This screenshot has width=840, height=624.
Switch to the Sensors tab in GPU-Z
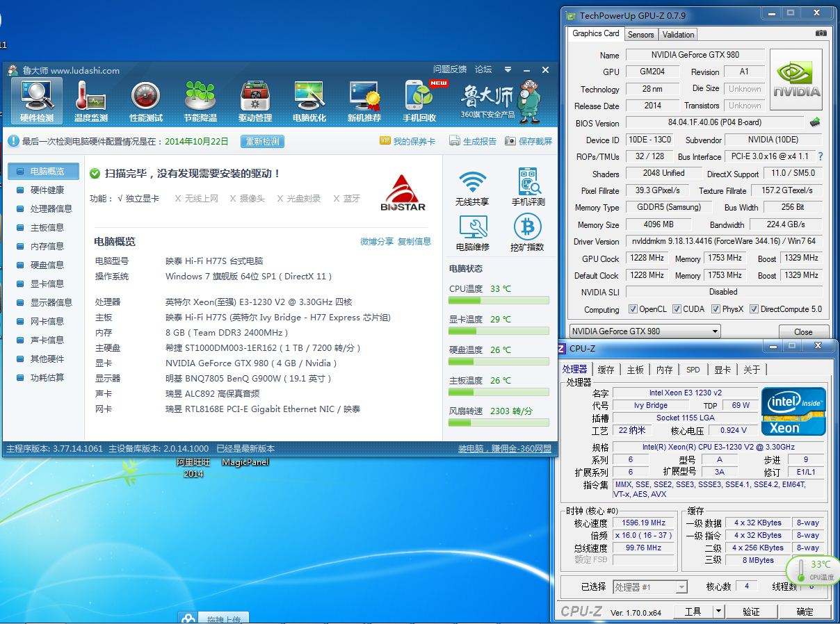[x=640, y=34]
